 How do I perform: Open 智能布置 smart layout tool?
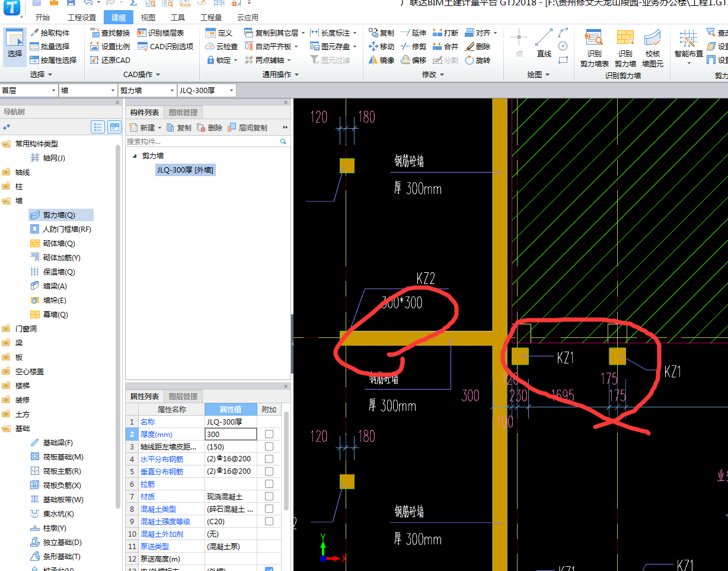(688, 47)
